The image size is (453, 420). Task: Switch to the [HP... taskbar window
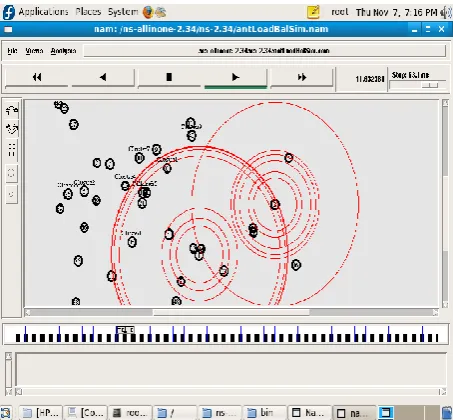tap(40, 413)
